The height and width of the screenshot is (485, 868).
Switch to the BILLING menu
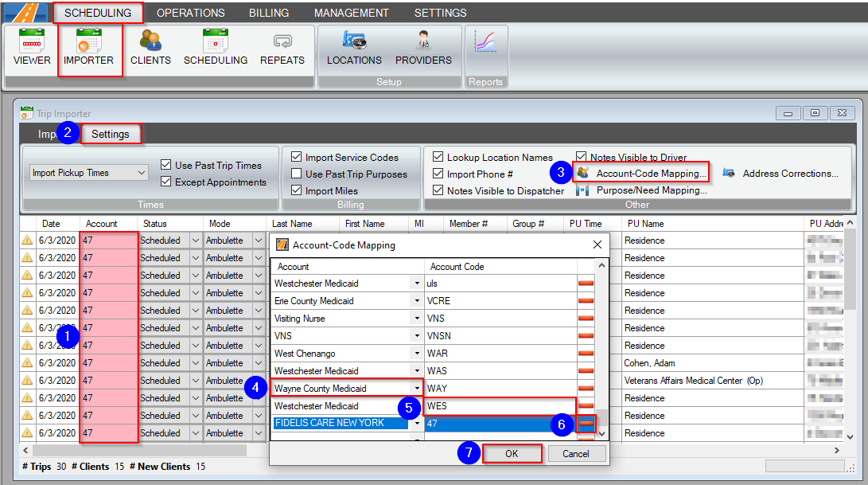tap(268, 12)
